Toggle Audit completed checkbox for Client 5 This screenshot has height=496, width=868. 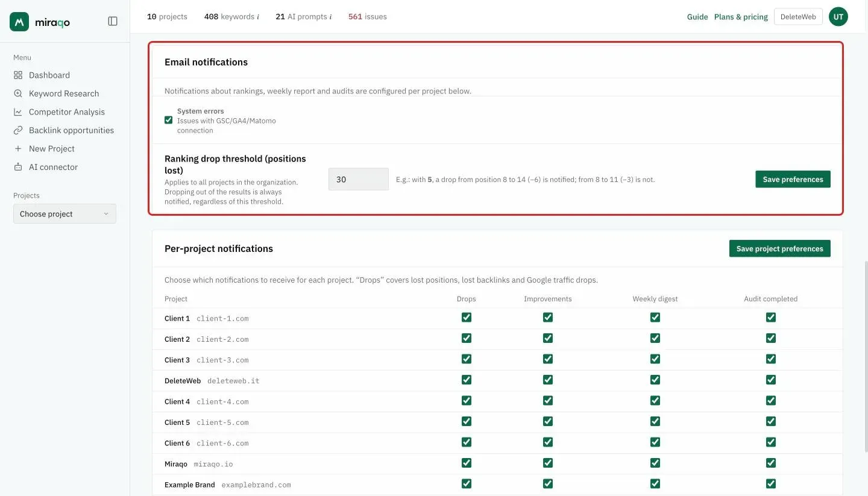tap(771, 421)
